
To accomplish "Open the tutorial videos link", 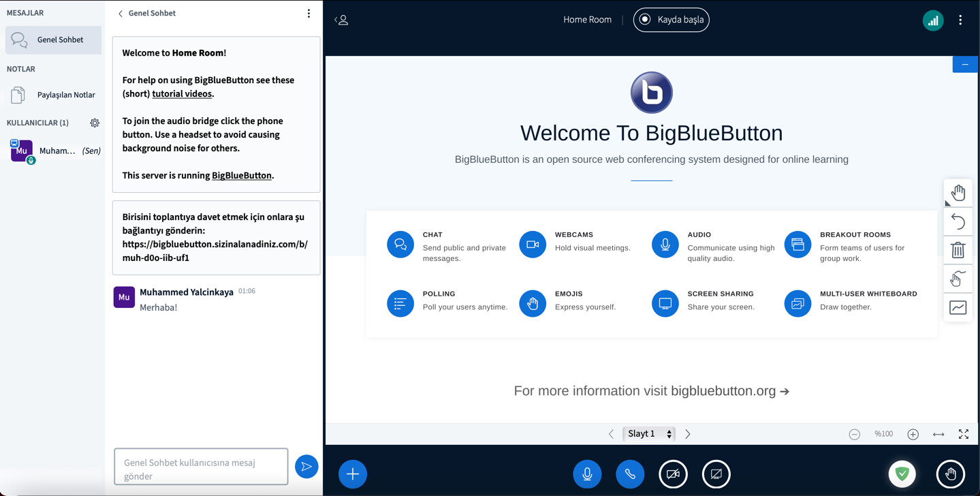I will [x=182, y=93].
